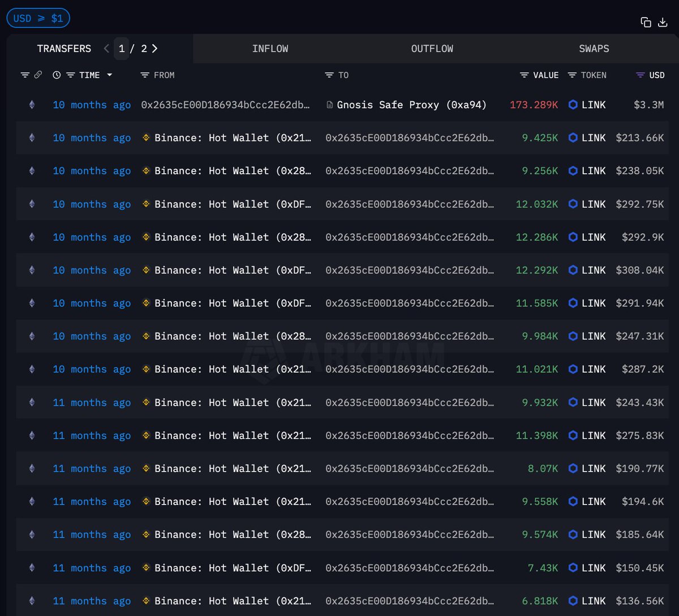The image size is (679, 616).
Task: Click Binance icon on $238.05K row
Action: 146,170
